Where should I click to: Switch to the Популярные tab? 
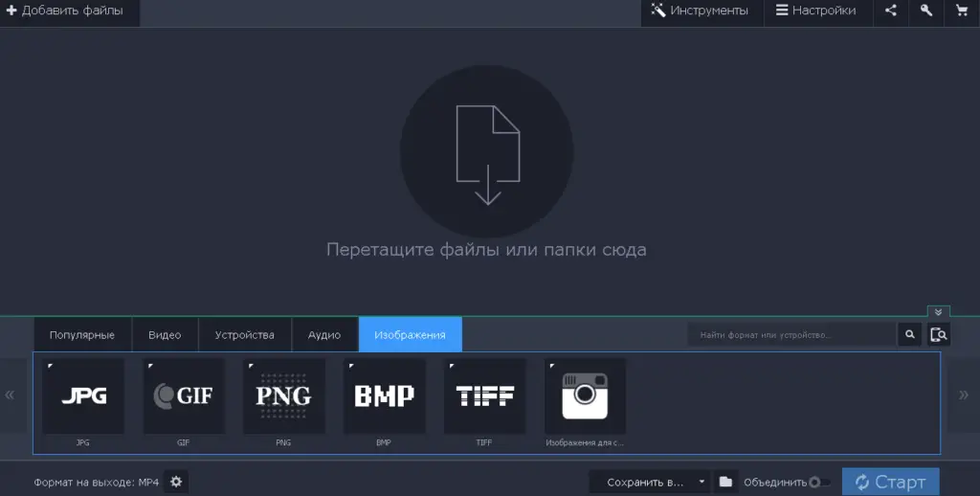point(82,334)
